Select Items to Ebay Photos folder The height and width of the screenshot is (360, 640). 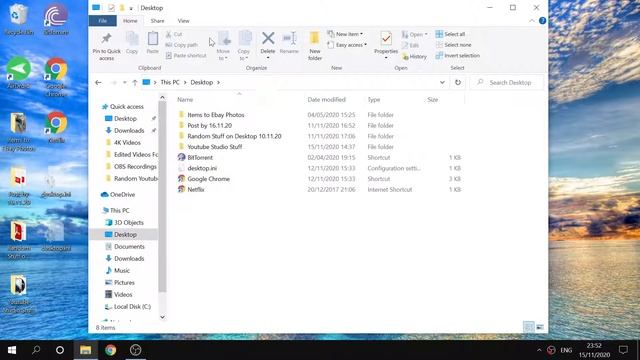tap(216, 115)
